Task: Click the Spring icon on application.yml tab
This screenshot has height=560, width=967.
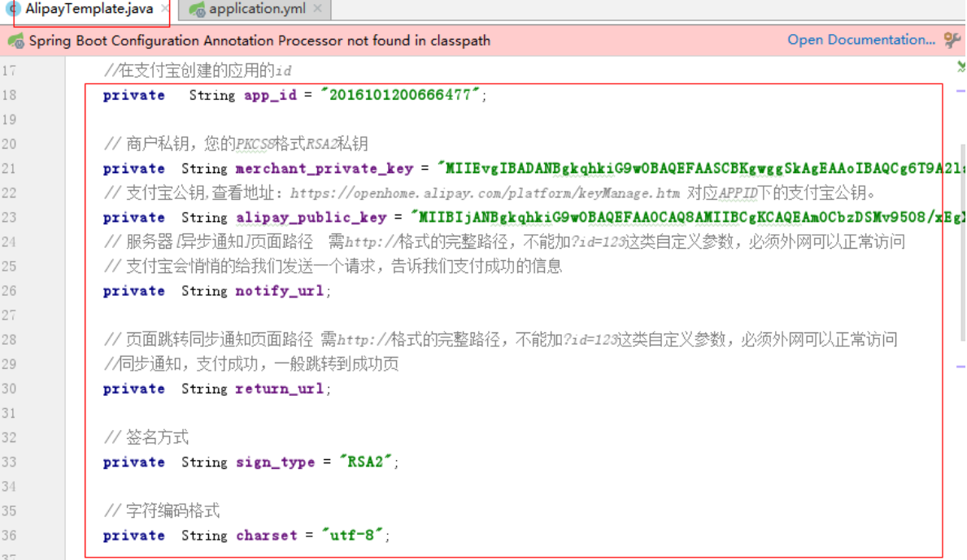Action: 198,9
